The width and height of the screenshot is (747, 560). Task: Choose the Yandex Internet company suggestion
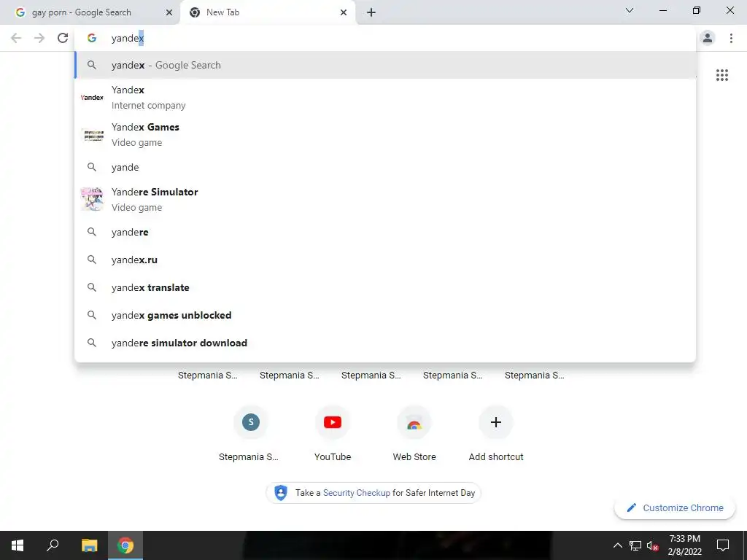coord(385,98)
